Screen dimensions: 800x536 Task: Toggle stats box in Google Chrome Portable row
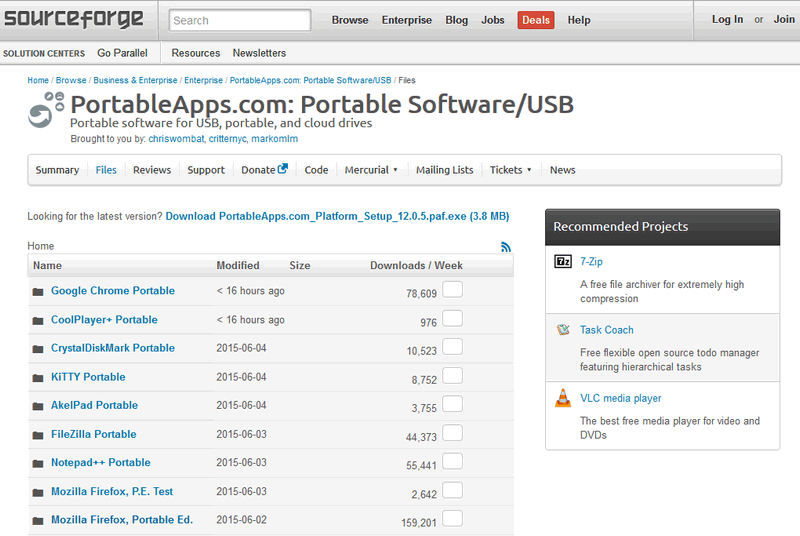453,289
